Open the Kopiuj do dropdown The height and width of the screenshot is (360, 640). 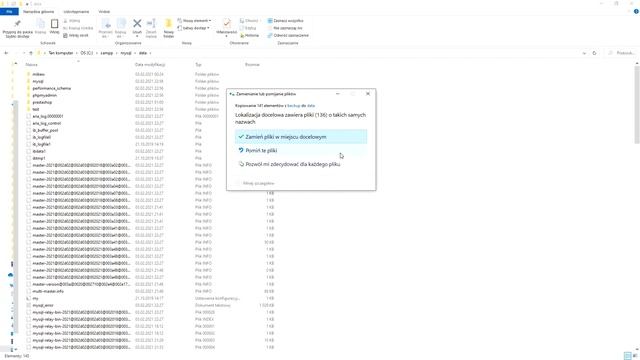click(x=120, y=28)
